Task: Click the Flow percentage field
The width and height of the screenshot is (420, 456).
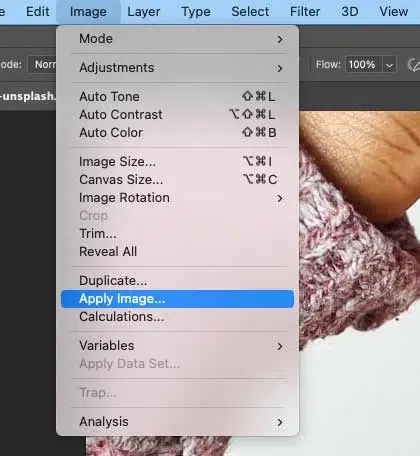Action: pyautogui.click(x=364, y=64)
